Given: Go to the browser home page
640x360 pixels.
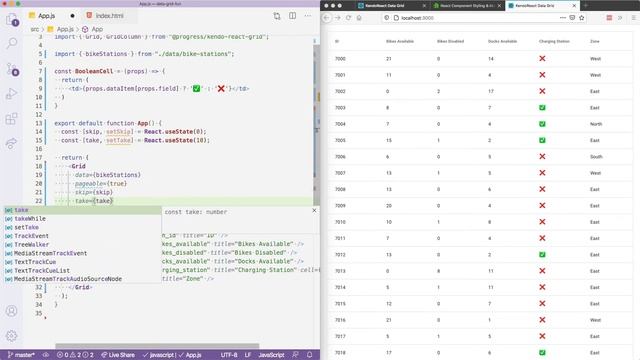Looking at the screenshot, I should [359, 18].
